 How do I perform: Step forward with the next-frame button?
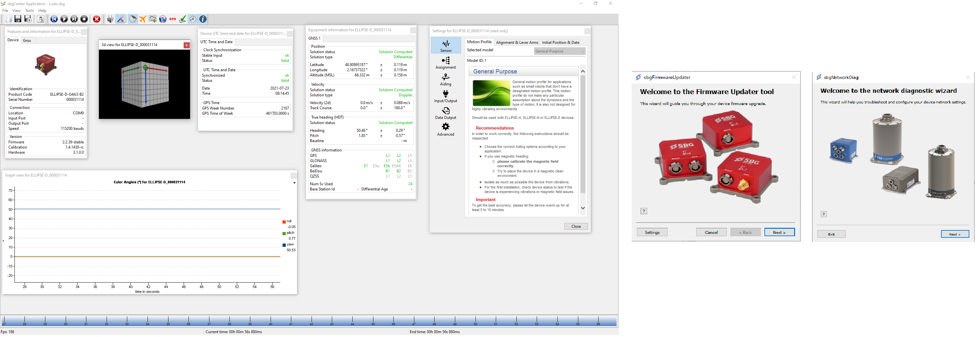click(x=74, y=19)
